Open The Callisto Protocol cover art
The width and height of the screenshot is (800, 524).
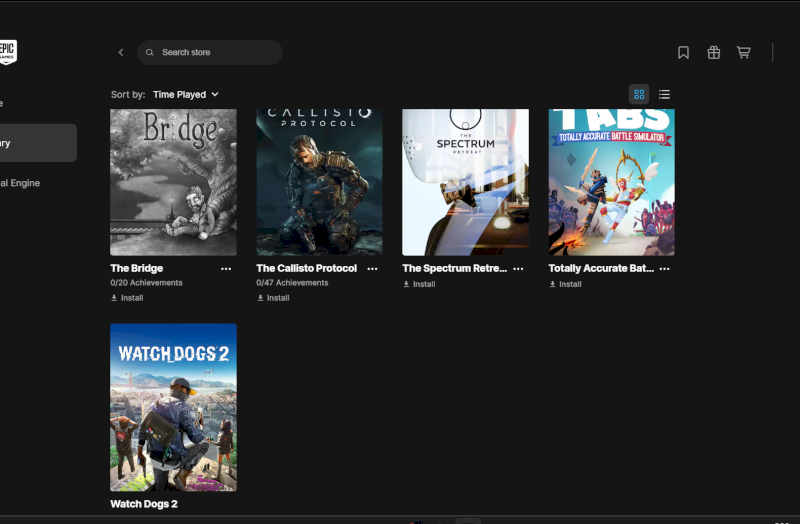coord(319,182)
